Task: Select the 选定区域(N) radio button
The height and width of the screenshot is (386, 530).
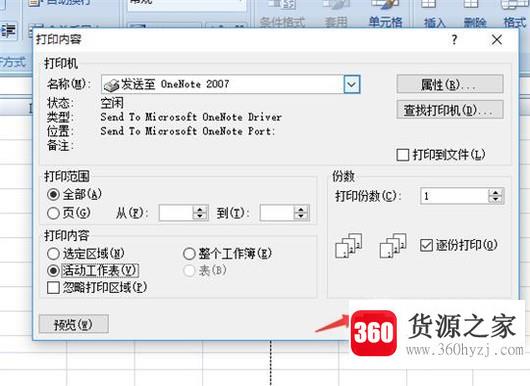Action: tap(53, 254)
